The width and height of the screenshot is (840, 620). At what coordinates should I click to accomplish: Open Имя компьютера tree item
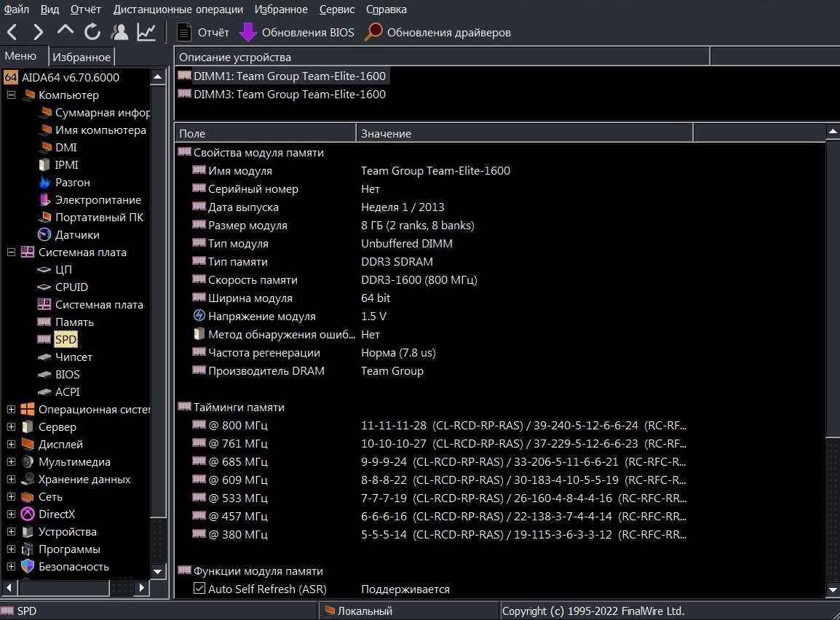tap(93, 130)
